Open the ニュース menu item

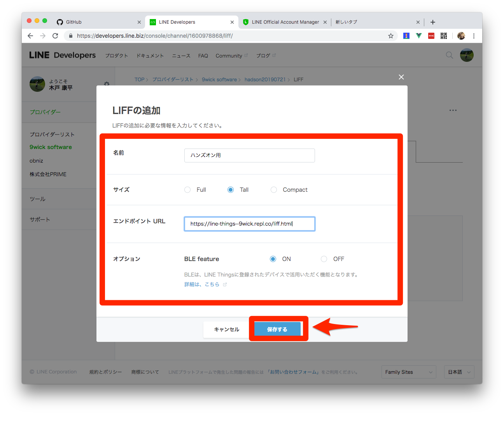coord(181,56)
